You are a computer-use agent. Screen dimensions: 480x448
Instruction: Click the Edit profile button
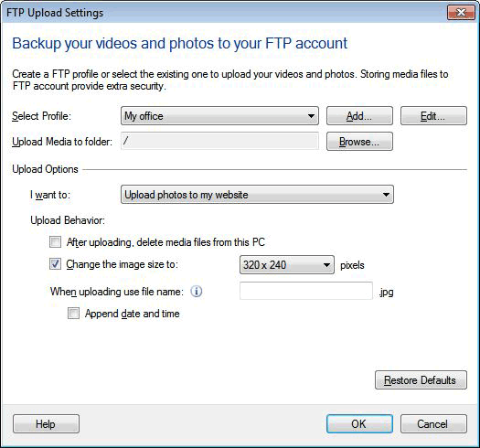433,116
